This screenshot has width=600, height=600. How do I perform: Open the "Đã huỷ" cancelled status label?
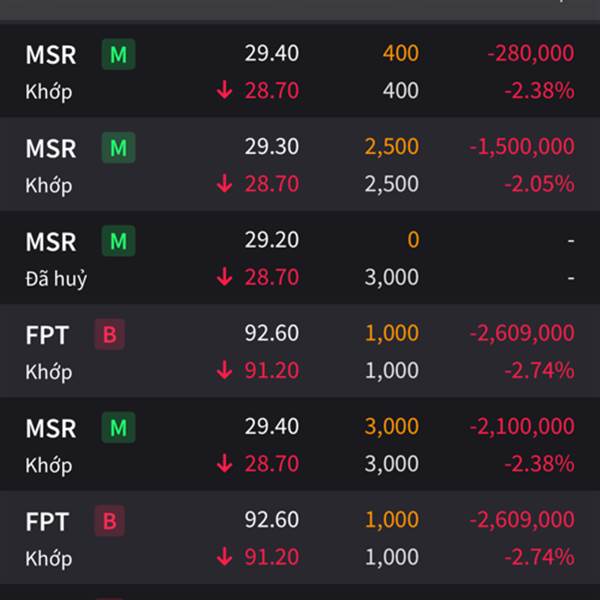pos(56,278)
